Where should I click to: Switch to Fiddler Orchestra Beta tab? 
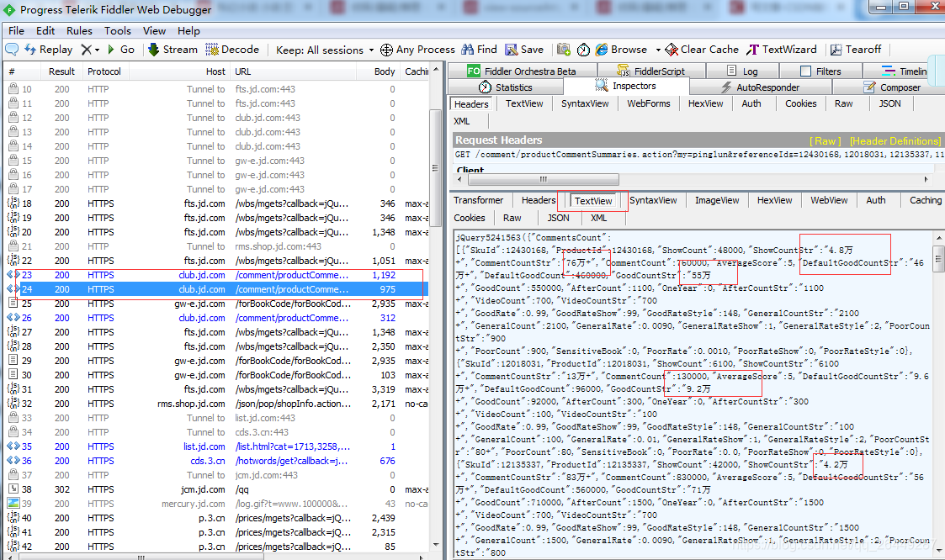click(x=522, y=71)
